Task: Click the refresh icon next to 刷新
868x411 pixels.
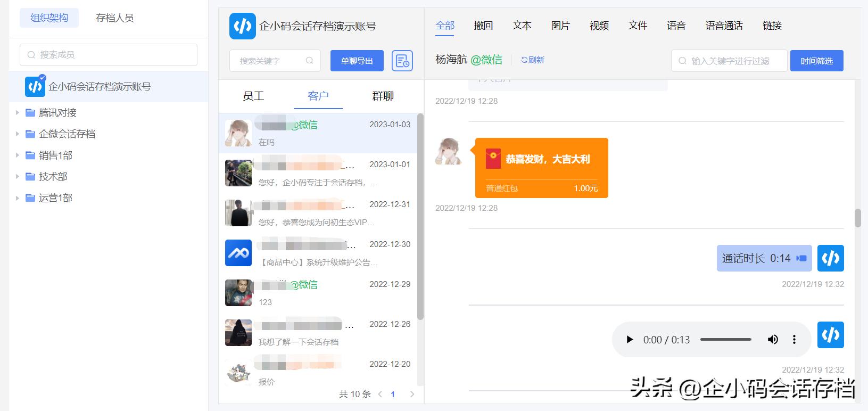Action: click(x=524, y=60)
